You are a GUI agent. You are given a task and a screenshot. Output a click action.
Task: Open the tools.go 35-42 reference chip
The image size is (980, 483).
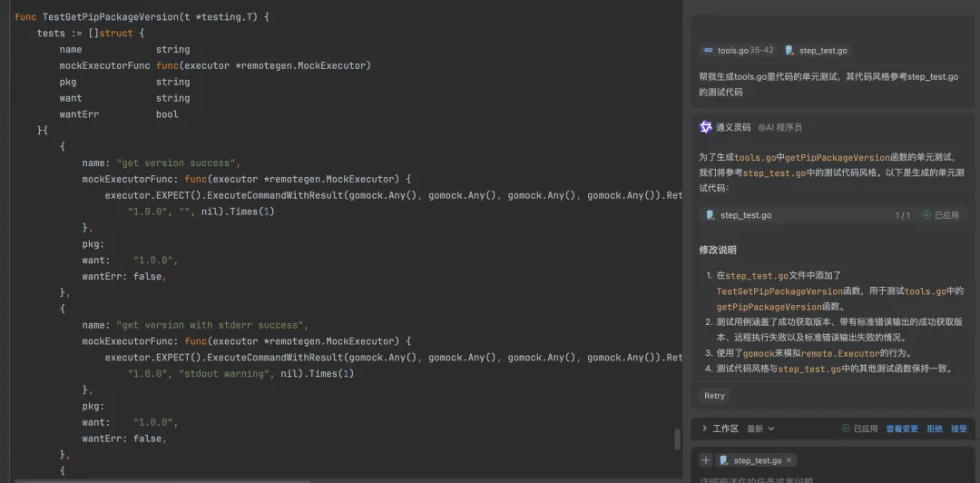(738, 50)
